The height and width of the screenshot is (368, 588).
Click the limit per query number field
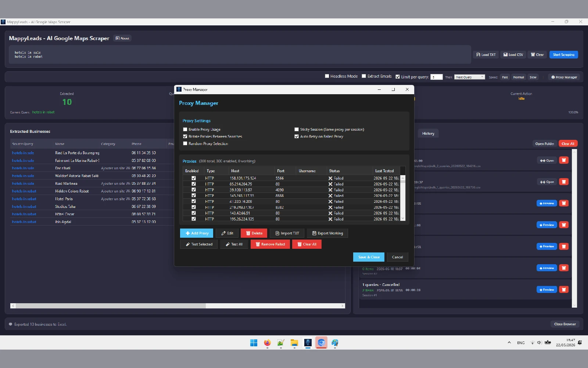437,77
